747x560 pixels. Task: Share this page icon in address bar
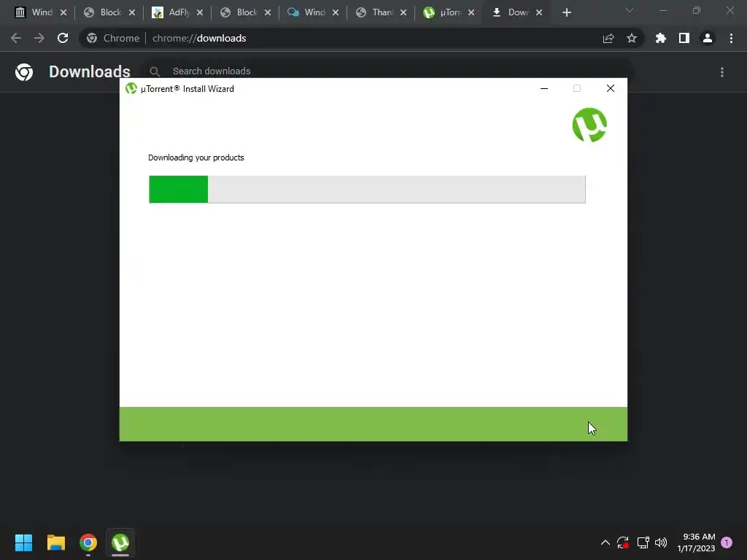coord(608,38)
